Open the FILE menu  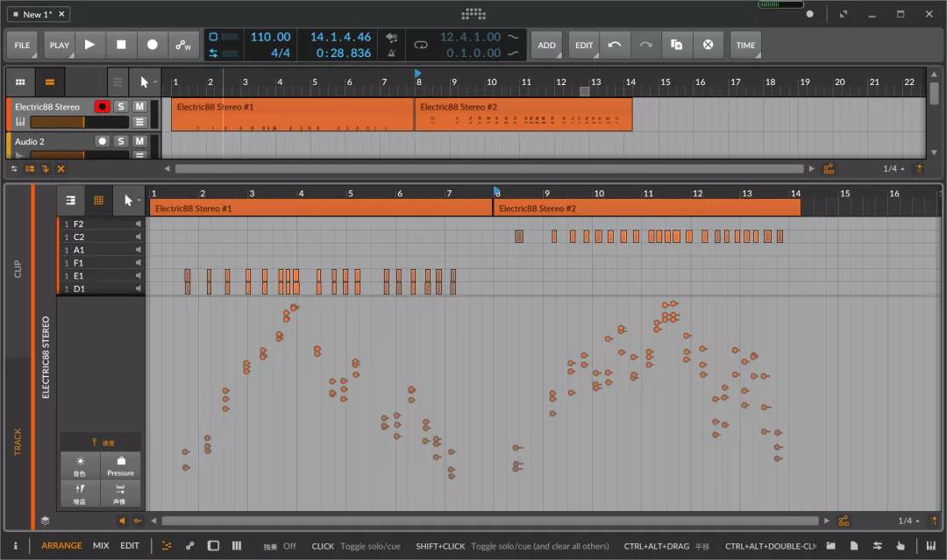[x=22, y=45]
